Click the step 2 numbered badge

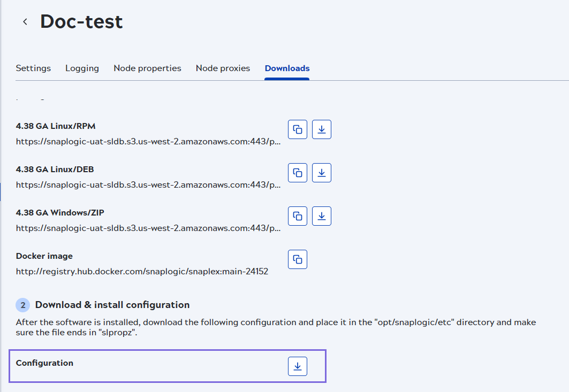click(x=22, y=305)
